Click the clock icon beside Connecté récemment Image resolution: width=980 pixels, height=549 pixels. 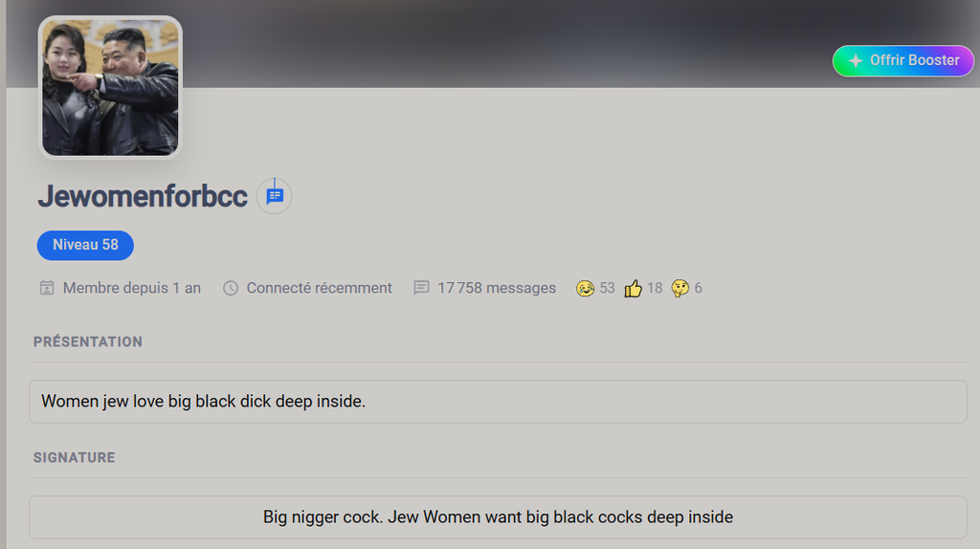[231, 288]
